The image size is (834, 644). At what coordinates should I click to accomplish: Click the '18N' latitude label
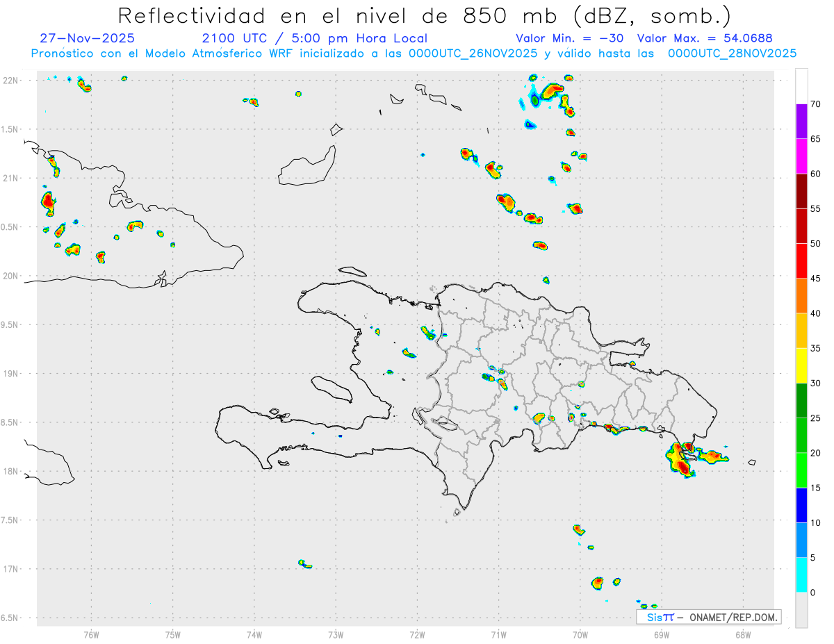click(10, 471)
